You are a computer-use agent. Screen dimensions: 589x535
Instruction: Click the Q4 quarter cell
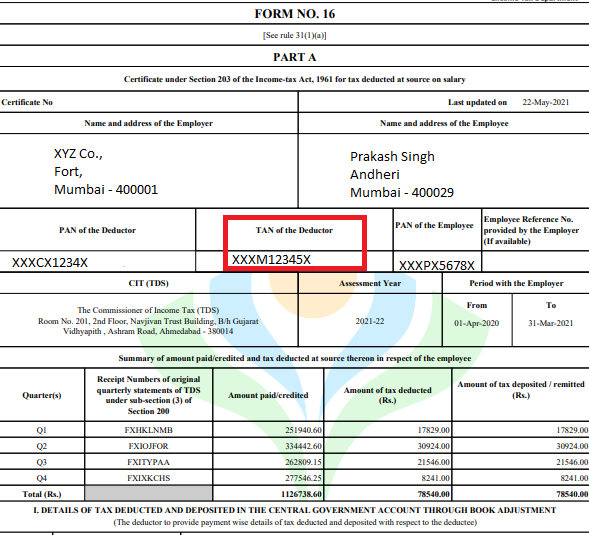point(41,478)
